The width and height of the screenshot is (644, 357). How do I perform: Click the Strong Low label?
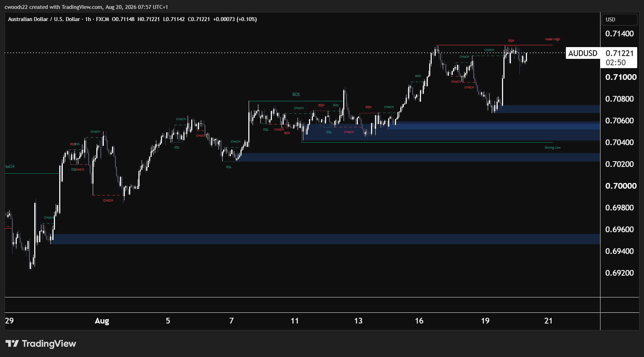[552, 148]
